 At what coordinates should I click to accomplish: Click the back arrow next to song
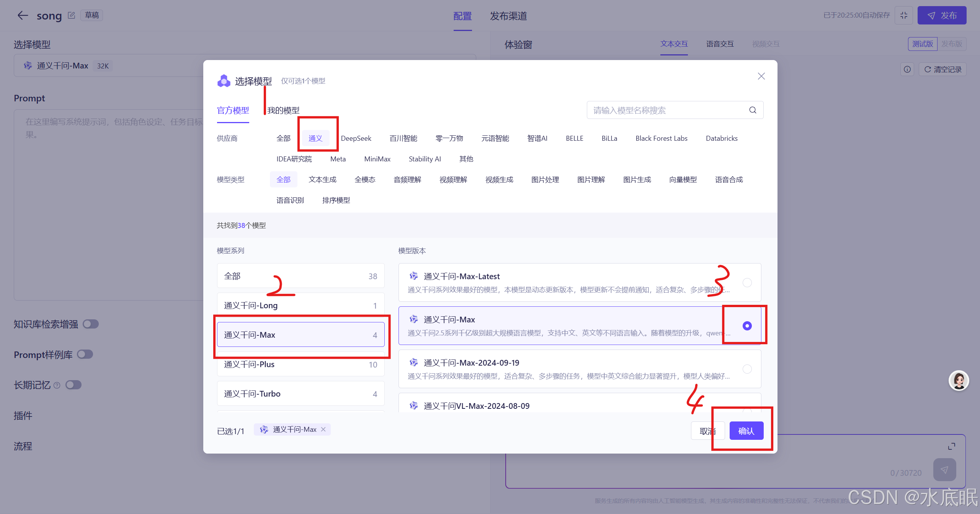click(23, 15)
